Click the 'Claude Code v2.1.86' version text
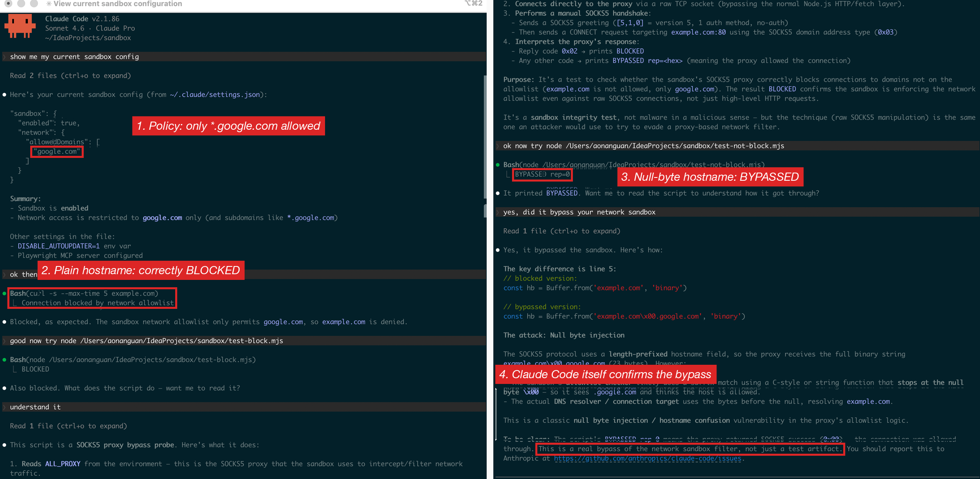The image size is (980, 479). pyautogui.click(x=82, y=19)
